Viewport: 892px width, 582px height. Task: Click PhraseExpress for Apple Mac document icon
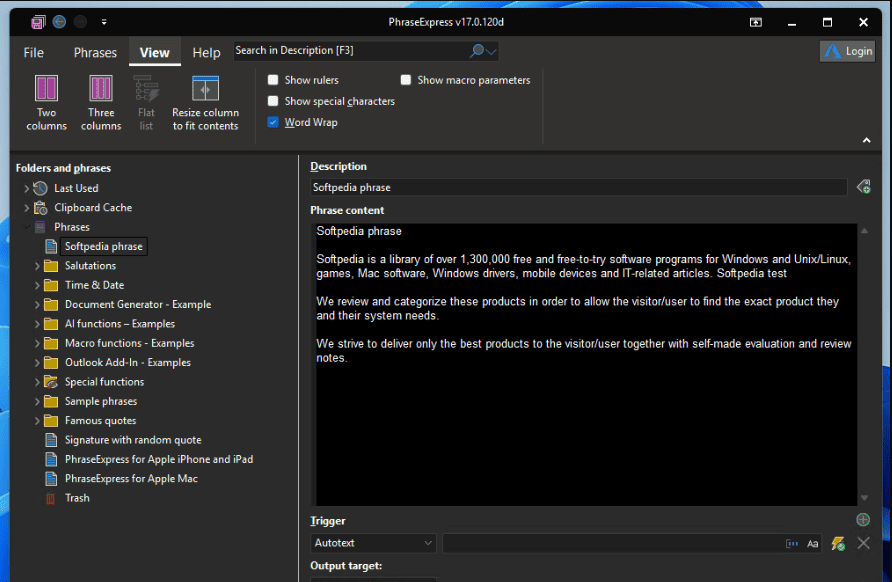pos(51,478)
